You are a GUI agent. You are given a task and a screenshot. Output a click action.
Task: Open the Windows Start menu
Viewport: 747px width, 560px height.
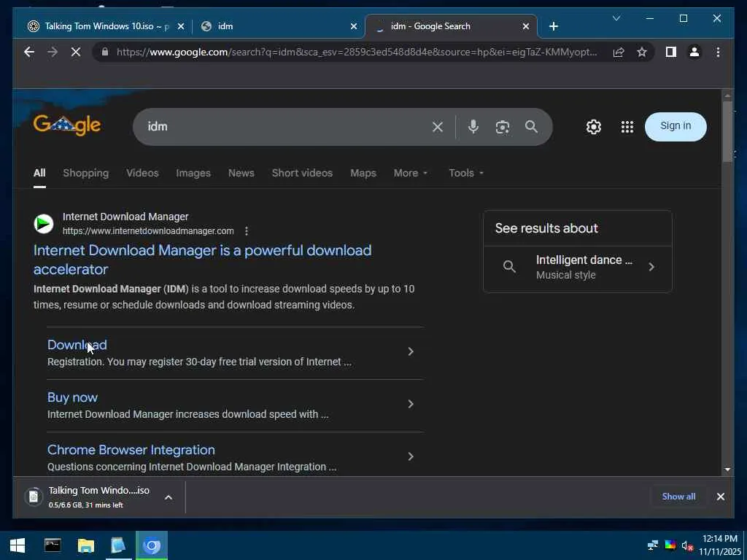pos(18,545)
